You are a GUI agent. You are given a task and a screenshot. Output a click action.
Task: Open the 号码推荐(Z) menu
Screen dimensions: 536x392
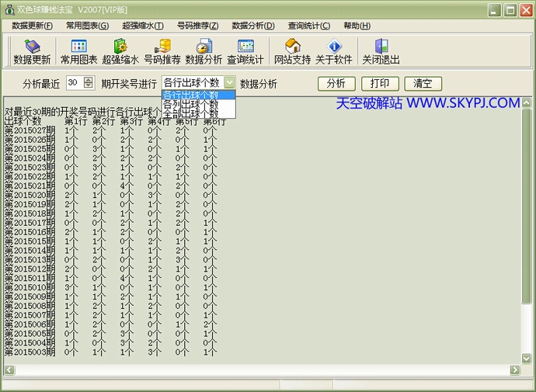197,26
